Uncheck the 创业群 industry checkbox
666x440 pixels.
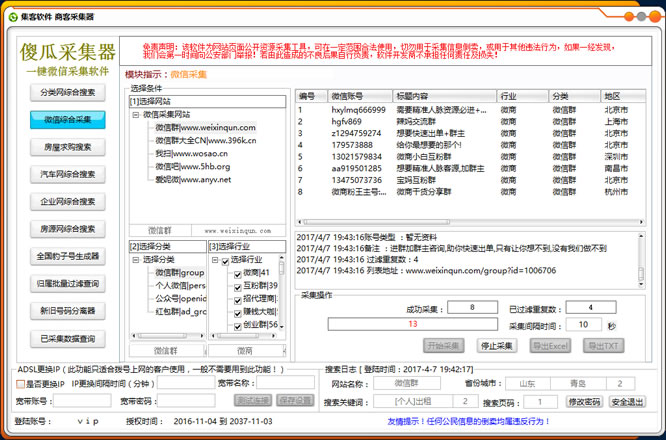(237, 324)
